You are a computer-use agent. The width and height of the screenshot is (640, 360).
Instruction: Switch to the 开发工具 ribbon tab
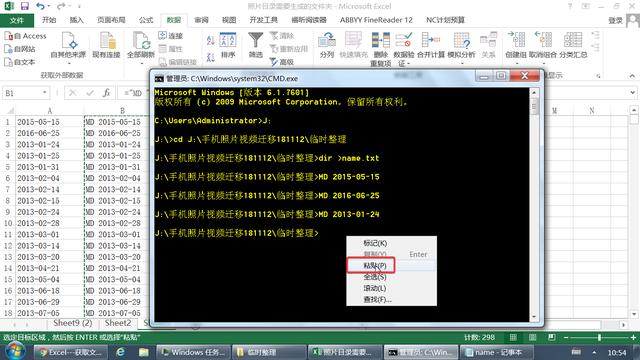pos(263,20)
